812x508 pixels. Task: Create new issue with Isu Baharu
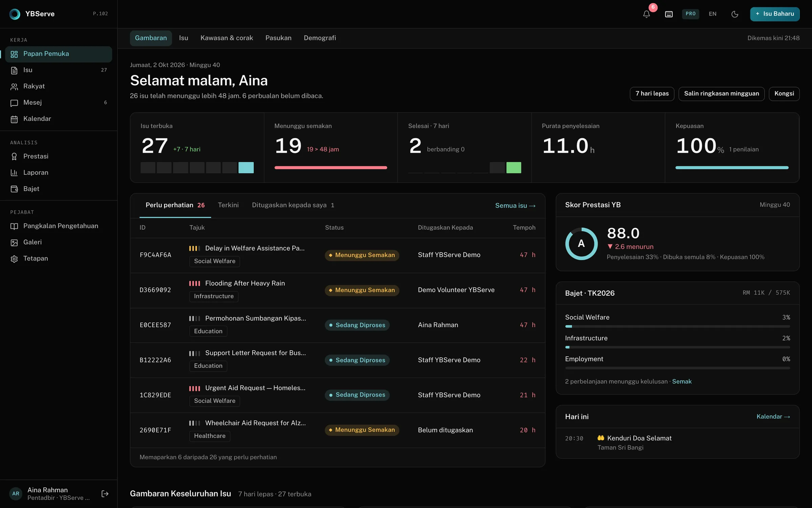[775, 14]
